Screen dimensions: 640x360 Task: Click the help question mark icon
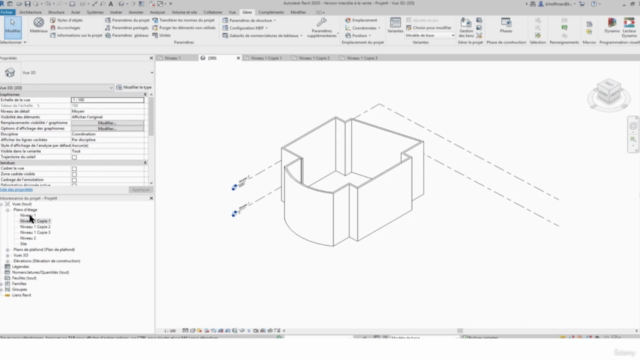coord(594,4)
